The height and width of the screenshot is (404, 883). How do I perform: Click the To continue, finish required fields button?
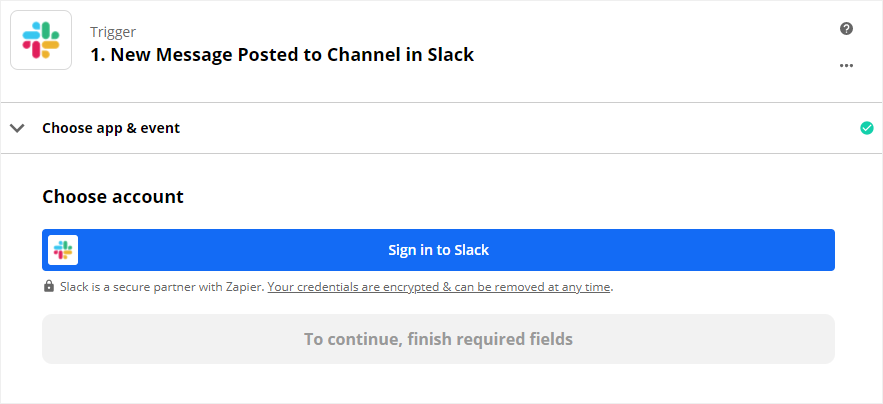(438, 339)
